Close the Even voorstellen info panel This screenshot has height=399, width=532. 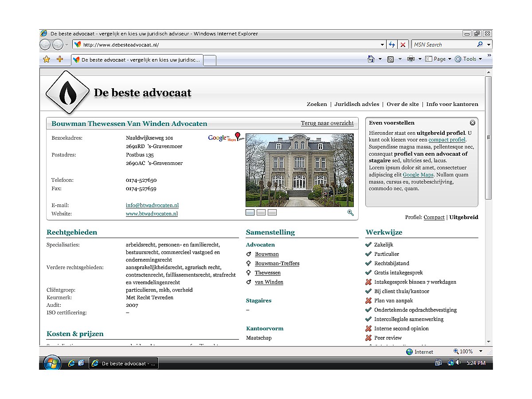[x=473, y=123]
